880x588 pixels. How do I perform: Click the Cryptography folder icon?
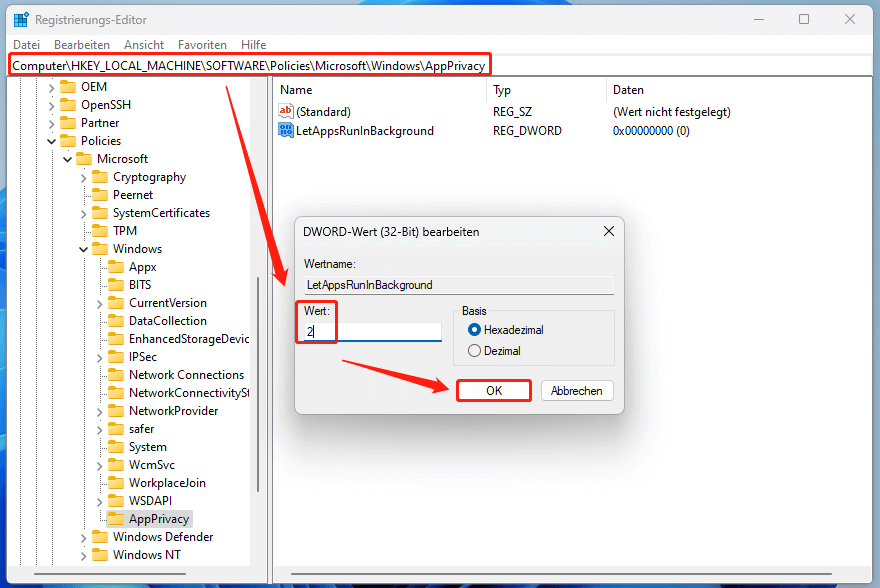tap(100, 177)
